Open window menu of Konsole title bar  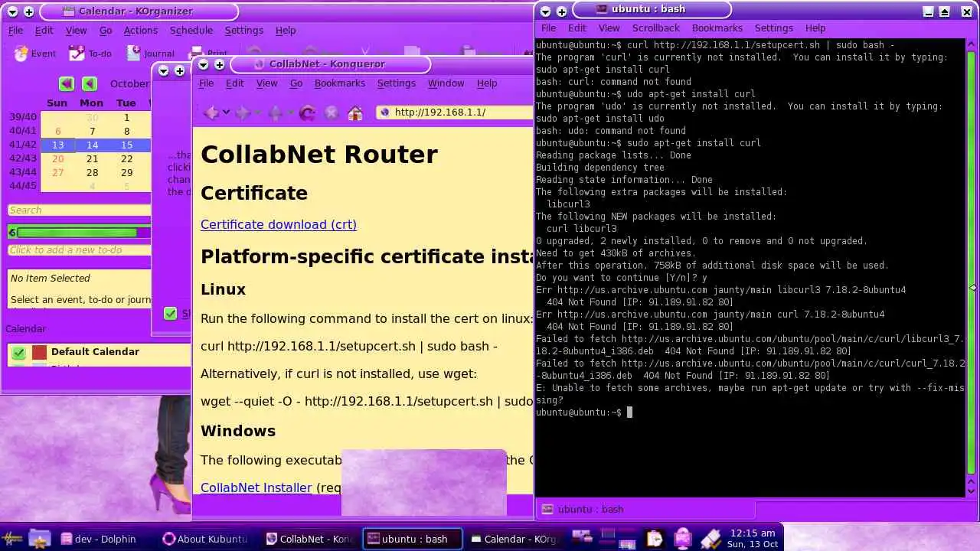coord(544,11)
